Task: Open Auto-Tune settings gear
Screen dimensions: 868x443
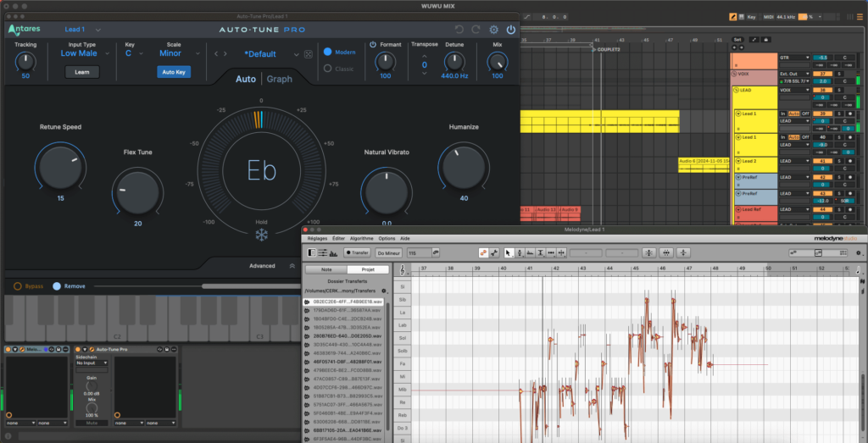Action: click(x=493, y=30)
